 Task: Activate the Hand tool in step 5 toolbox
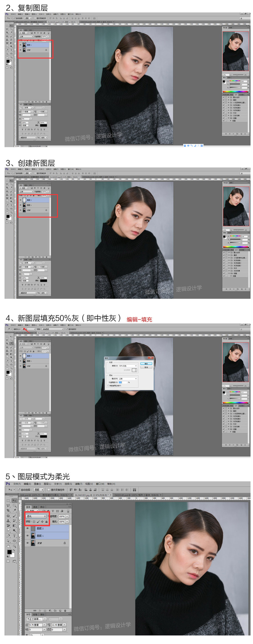pyautogui.click(x=8, y=546)
